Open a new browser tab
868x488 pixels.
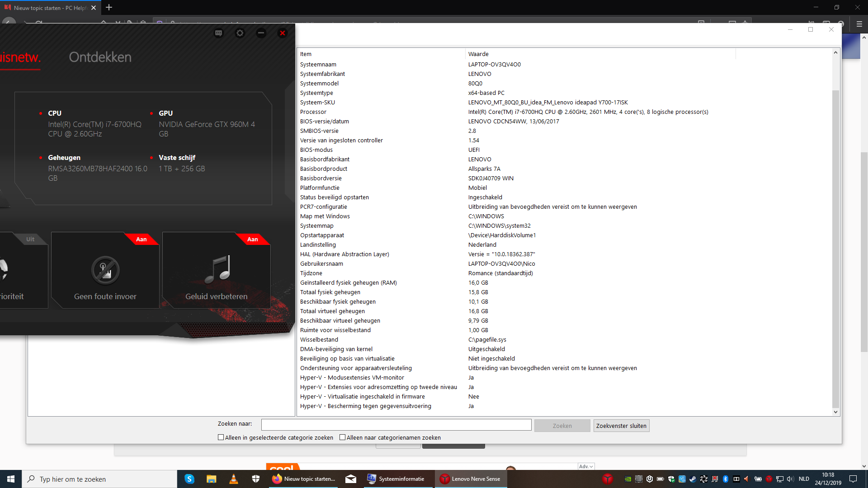tap(109, 8)
